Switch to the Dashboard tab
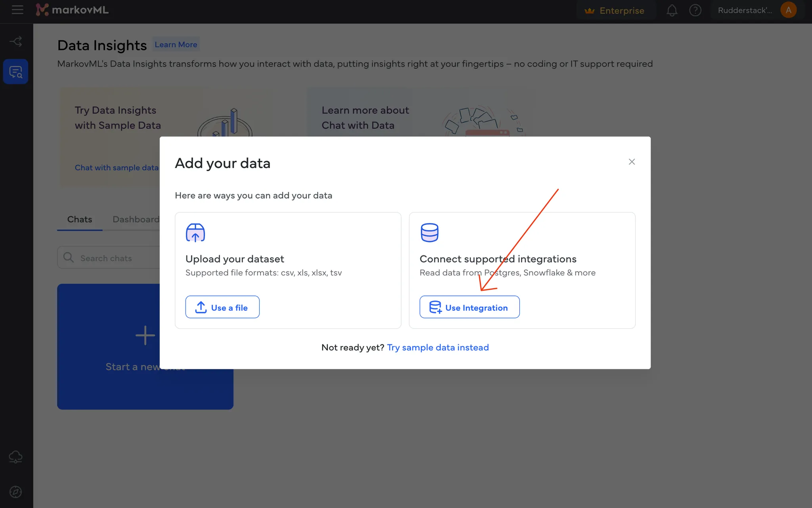Viewport: 812px width, 508px height. pyautogui.click(x=136, y=219)
